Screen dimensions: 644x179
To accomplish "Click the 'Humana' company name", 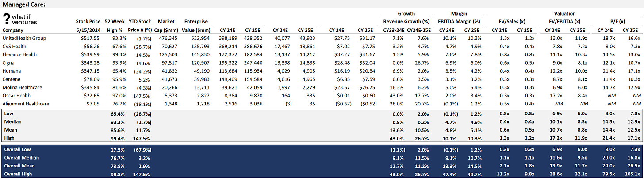I will coord(11,70).
